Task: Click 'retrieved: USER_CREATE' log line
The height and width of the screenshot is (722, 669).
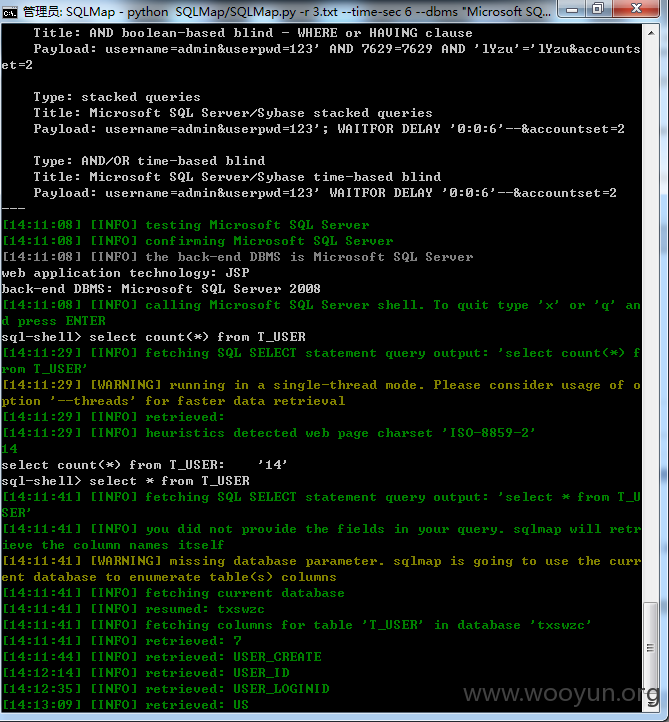Action: (x=162, y=657)
